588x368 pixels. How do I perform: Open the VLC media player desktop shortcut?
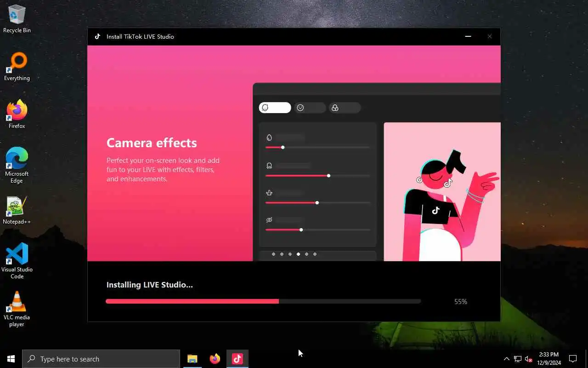tap(17, 309)
